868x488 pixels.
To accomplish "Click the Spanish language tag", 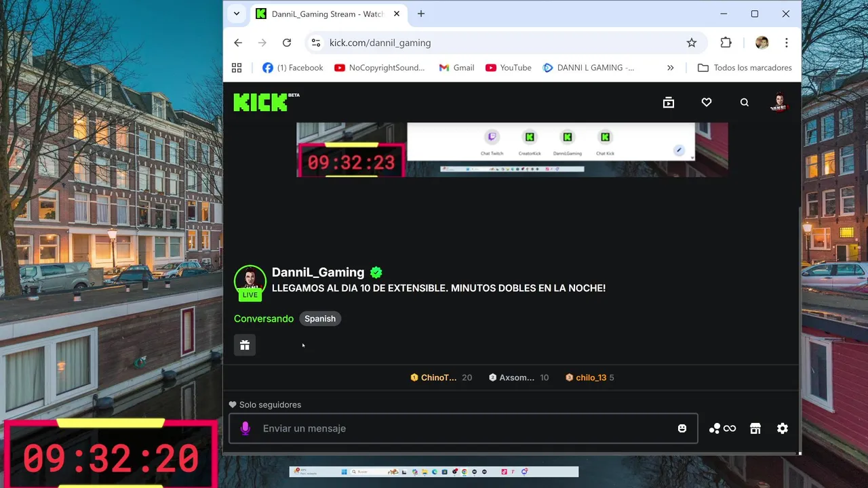I will pyautogui.click(x=320, y=319).
